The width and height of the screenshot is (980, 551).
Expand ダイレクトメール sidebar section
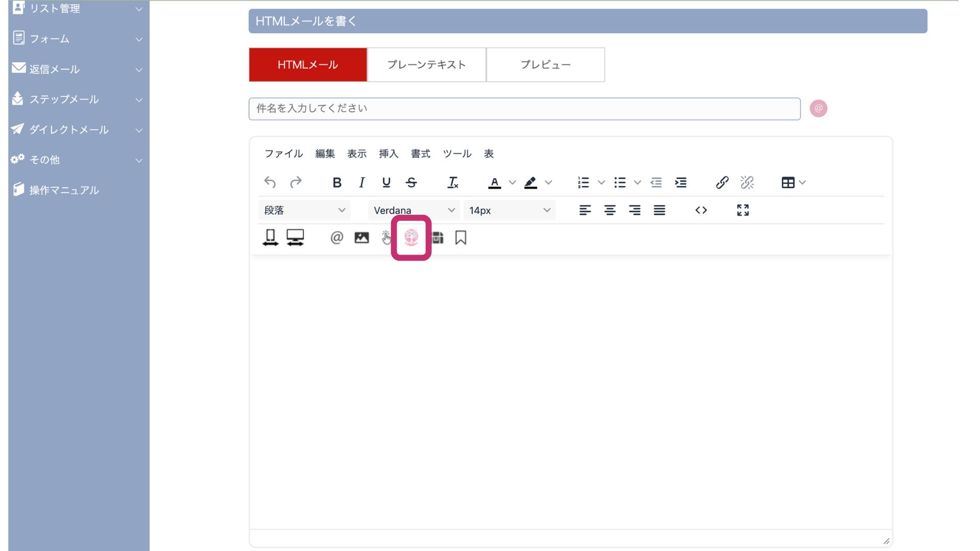coord(78,130)
